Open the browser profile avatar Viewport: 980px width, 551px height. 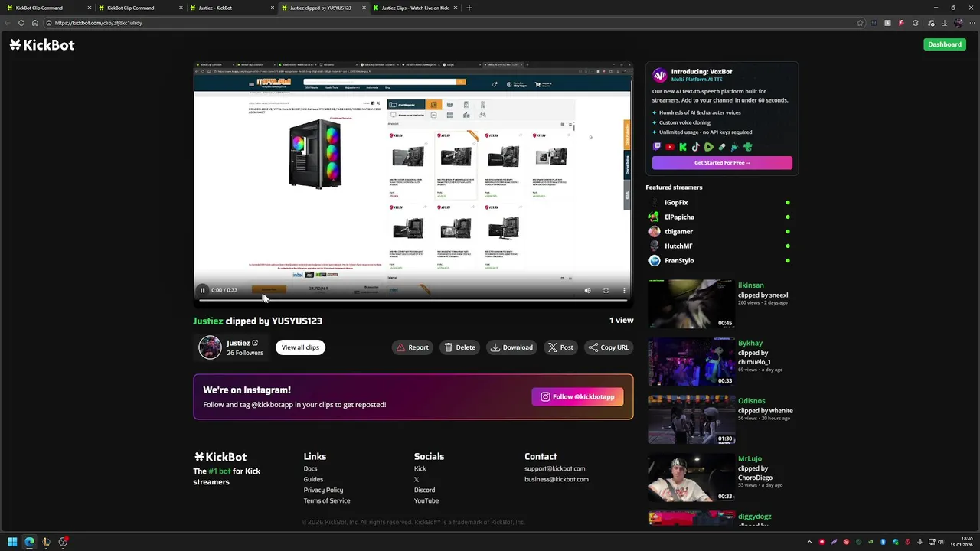[x=959, y=23]
